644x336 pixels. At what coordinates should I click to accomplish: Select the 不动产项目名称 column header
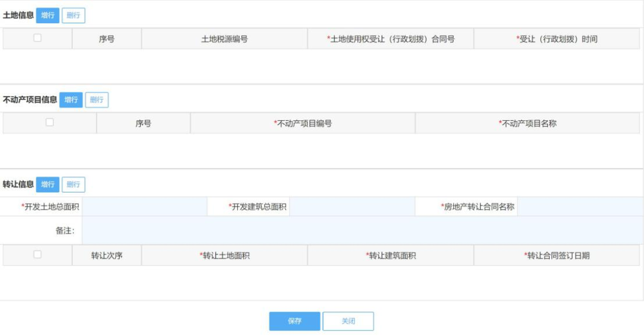[x=528, y=123]
